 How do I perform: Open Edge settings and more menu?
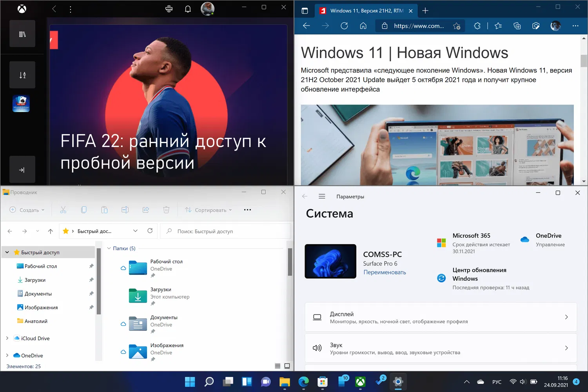coord(575,26)
